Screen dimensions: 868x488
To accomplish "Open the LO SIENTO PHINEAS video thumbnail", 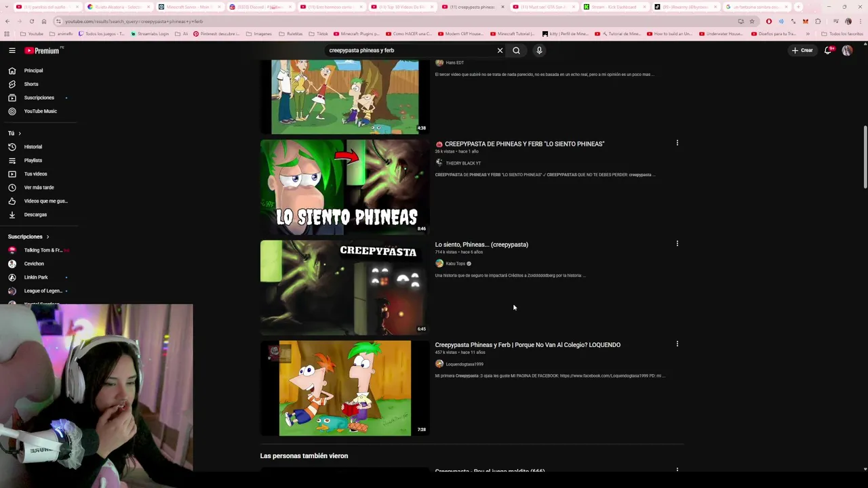I will coord(344,187).
